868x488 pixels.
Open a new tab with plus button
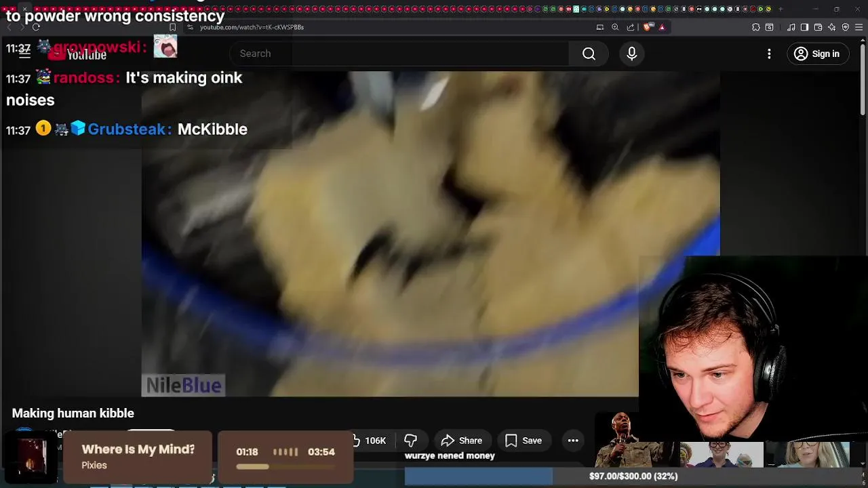point(781,9)
